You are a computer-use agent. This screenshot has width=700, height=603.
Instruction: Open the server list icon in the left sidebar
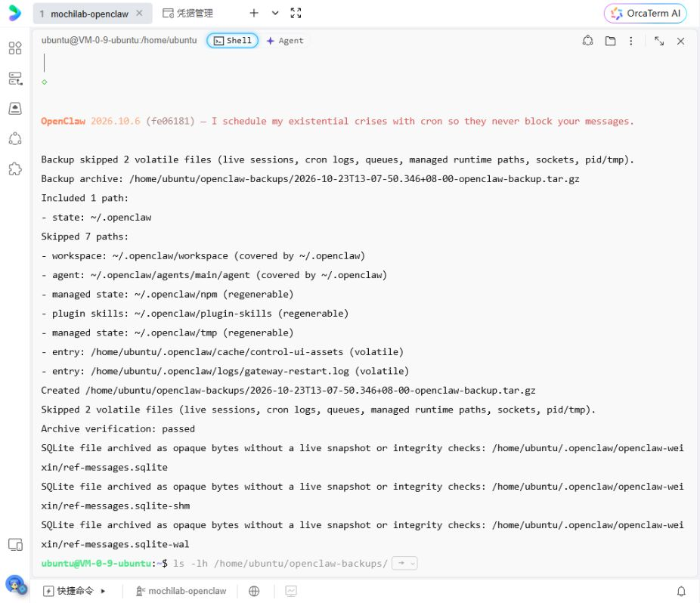point(15,78)
